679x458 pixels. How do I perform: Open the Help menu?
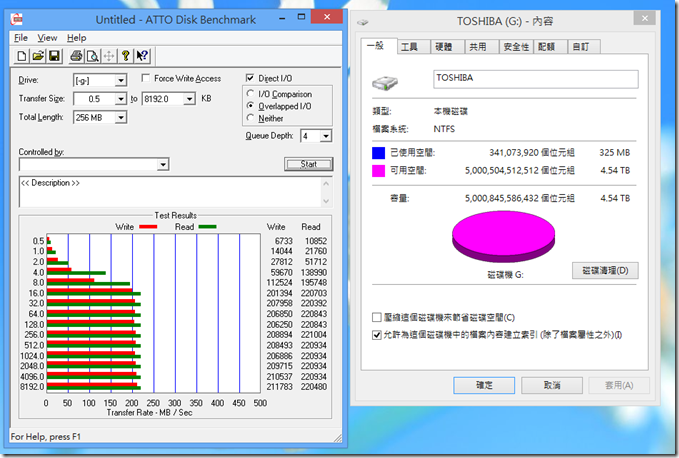point(77,38)
